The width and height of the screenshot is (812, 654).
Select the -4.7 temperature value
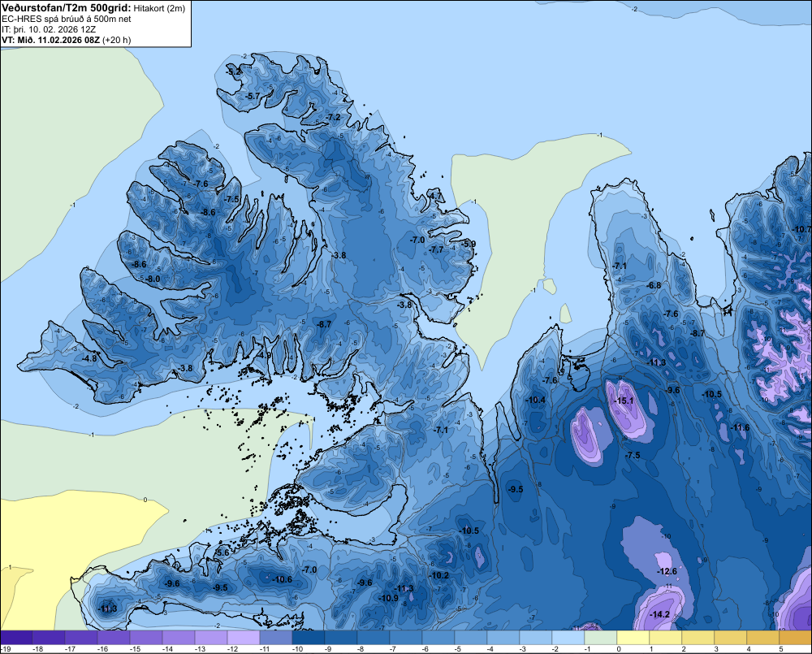[435, 196]
